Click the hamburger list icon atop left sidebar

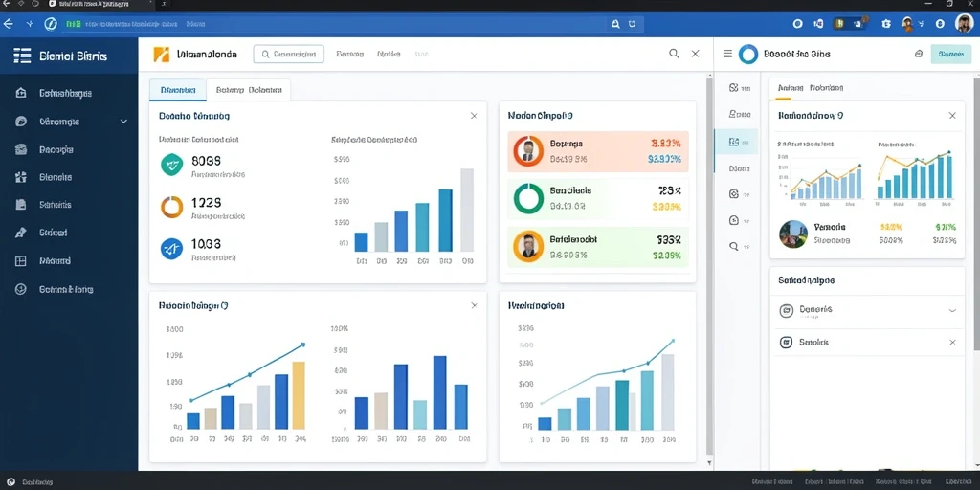pos(22,56)
